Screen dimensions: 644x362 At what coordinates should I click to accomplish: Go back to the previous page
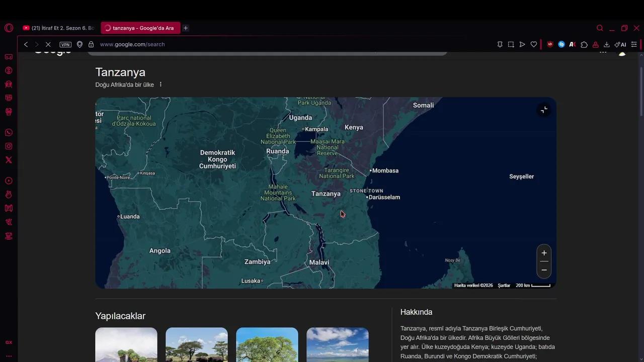click(x=26, y=44)
